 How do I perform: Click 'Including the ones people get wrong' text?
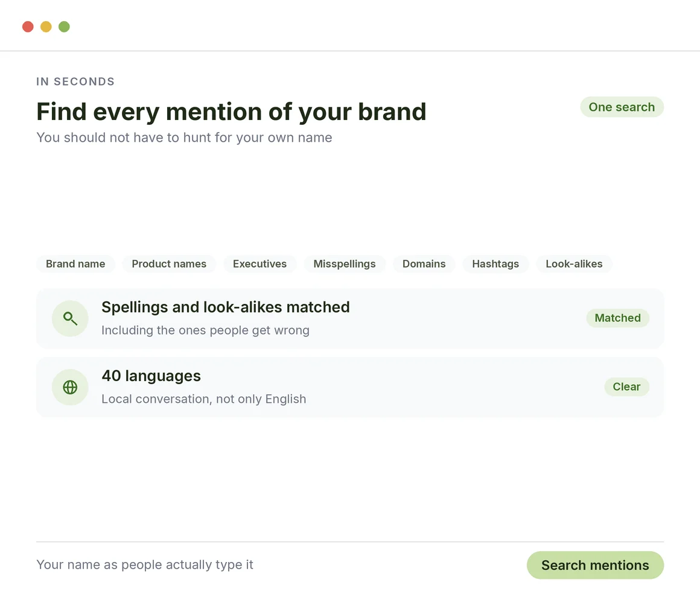[x=205, y=330]
